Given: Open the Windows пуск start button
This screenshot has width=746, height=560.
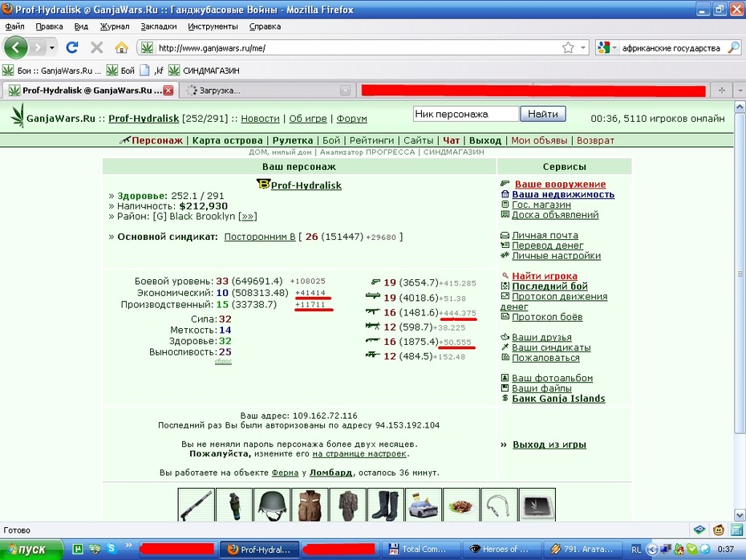Looking at the screenshot, I should tap(31, 550).
